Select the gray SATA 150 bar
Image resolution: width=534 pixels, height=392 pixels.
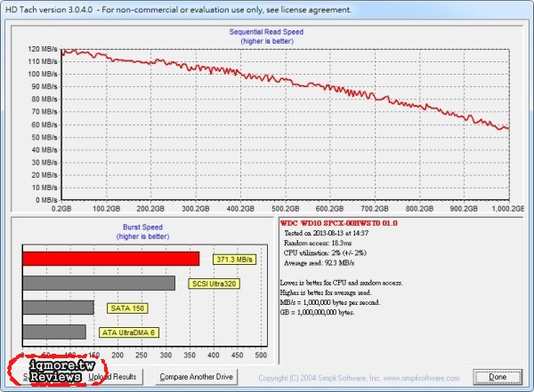(x=58, y=308)
